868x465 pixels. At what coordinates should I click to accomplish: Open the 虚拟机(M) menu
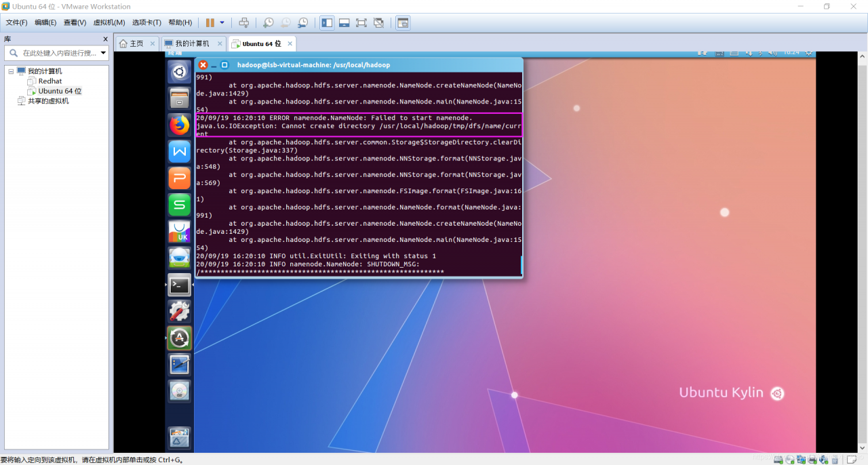108,22
